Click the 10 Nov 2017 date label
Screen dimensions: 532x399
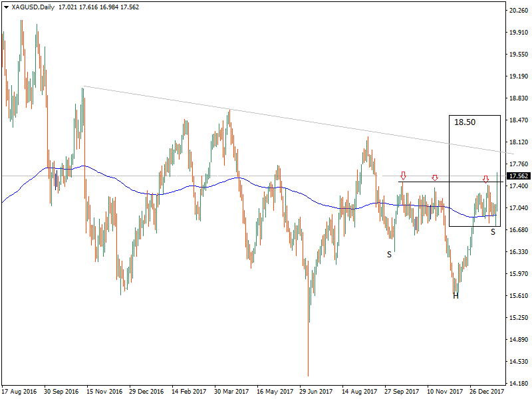[444, 392]
